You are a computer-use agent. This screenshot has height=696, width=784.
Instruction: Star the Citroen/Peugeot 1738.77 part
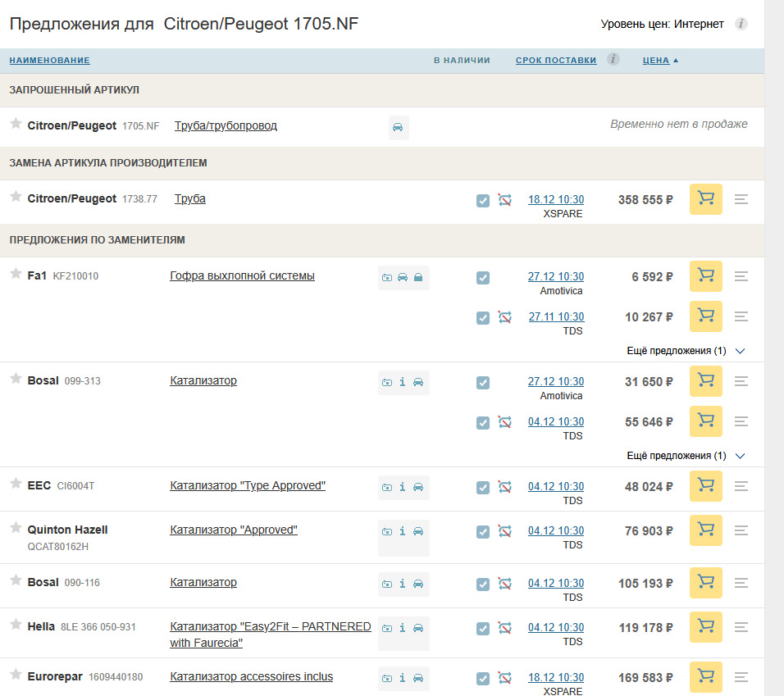click(16, 196)
